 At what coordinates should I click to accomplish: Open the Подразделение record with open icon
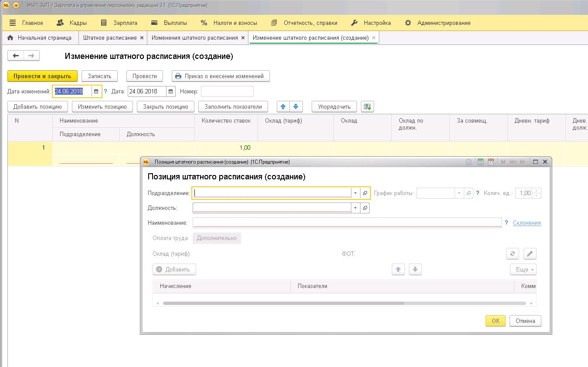pos(365,193)
